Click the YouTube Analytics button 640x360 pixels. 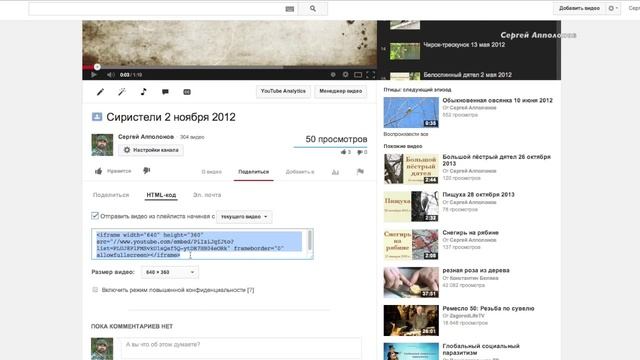tap(283, 91)
